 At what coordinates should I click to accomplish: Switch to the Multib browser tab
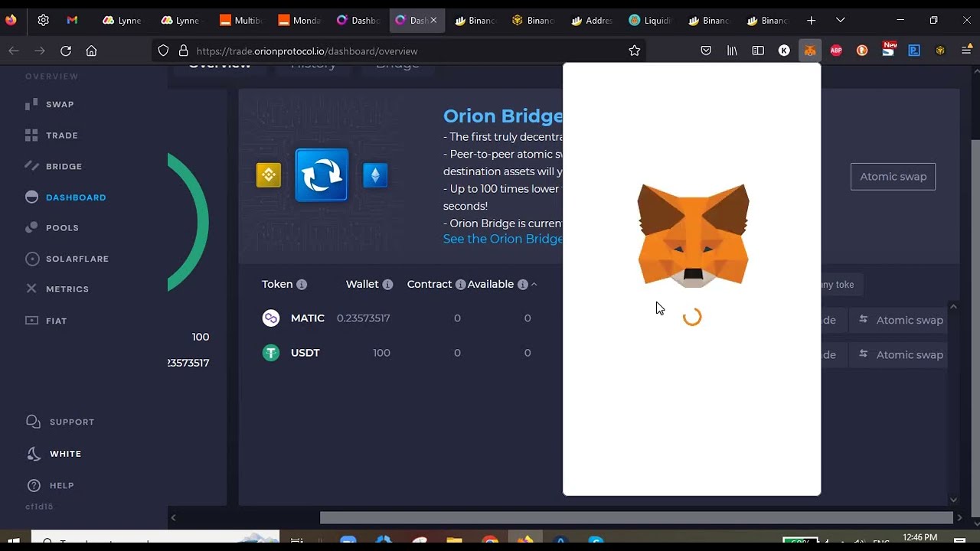point(240,20)
